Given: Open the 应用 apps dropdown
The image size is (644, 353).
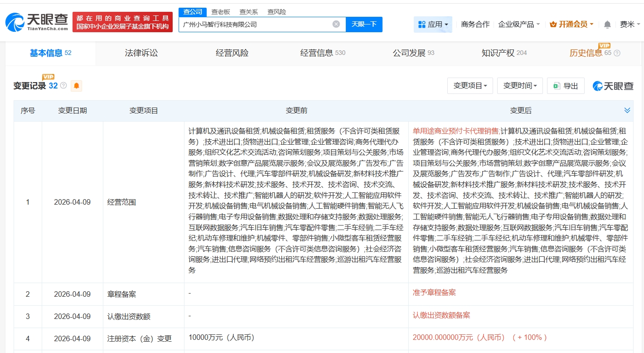Looking at the screenshot, I should (x=433, y=25).
